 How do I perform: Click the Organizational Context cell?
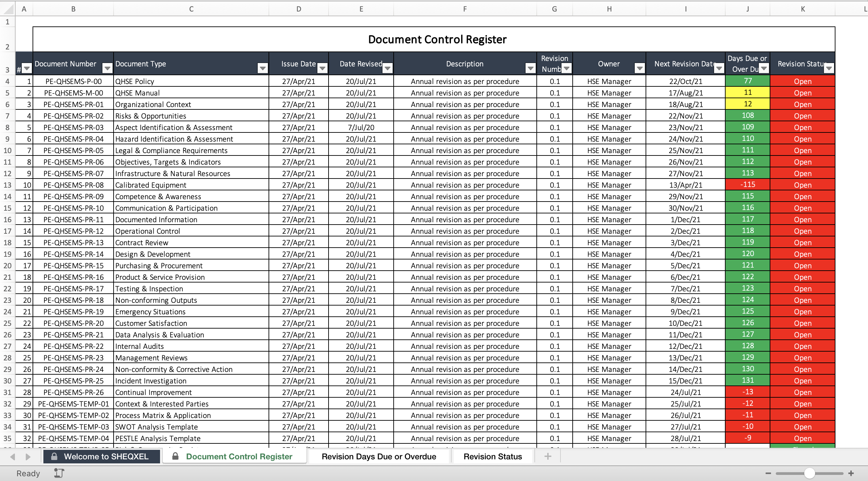tap(191, 104)
